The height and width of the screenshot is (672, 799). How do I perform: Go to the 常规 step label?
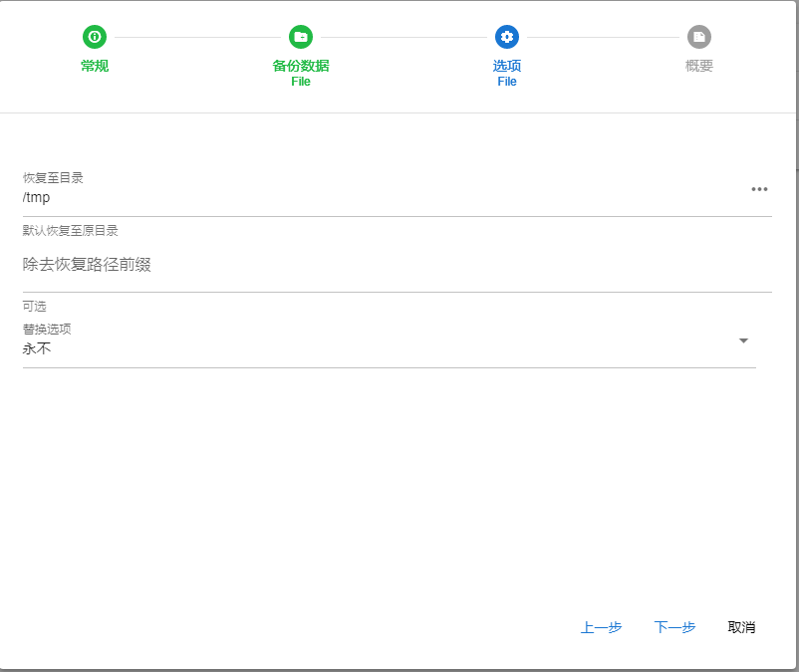[x=95, y=66]
